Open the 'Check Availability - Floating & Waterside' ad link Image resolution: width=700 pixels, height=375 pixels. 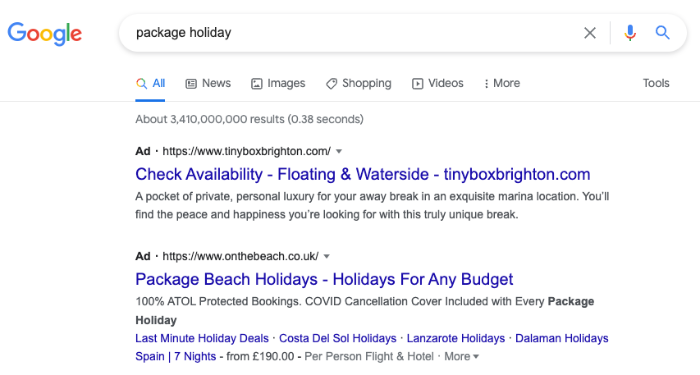(x=362, y=174)
